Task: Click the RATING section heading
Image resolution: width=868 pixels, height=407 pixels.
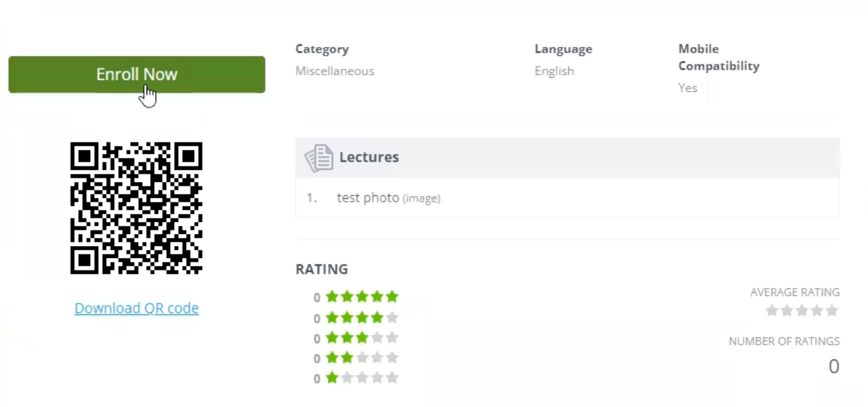Action: click(322, 269)
